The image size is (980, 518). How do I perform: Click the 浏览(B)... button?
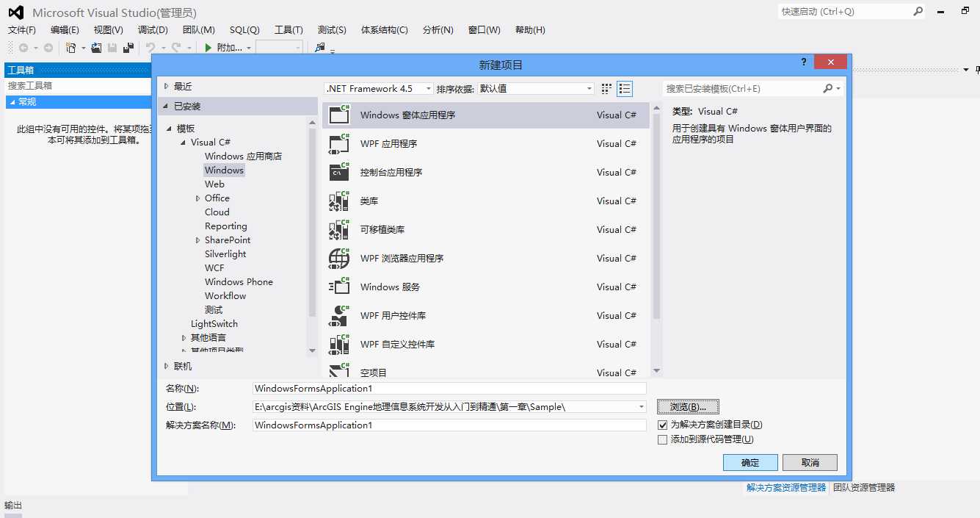tap(688, 406)
